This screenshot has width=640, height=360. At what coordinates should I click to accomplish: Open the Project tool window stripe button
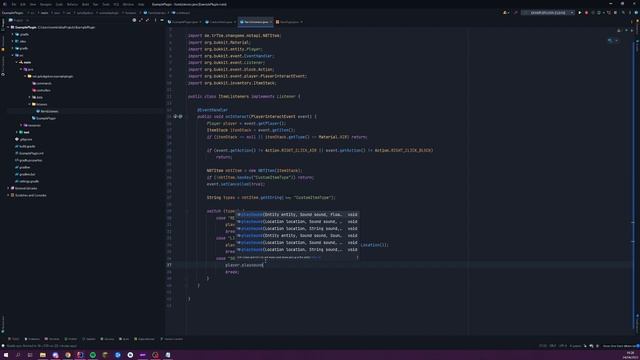click(3, 25)
